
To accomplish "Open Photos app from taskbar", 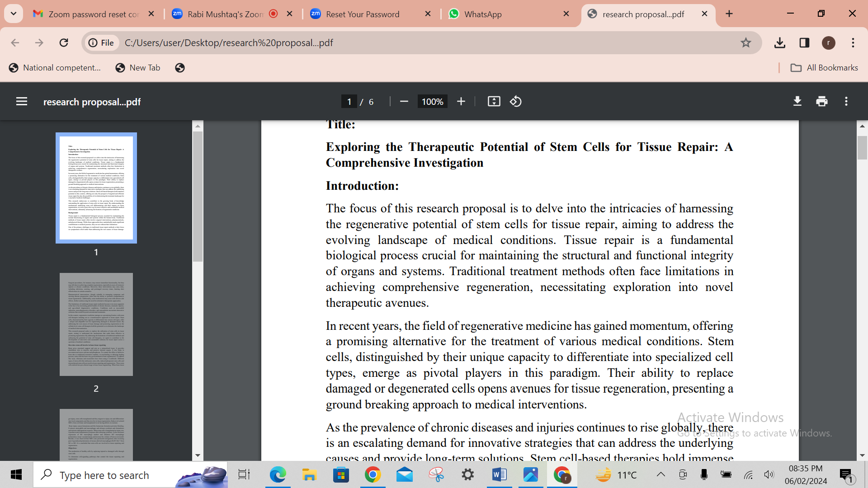I will [x=531, y=475].
